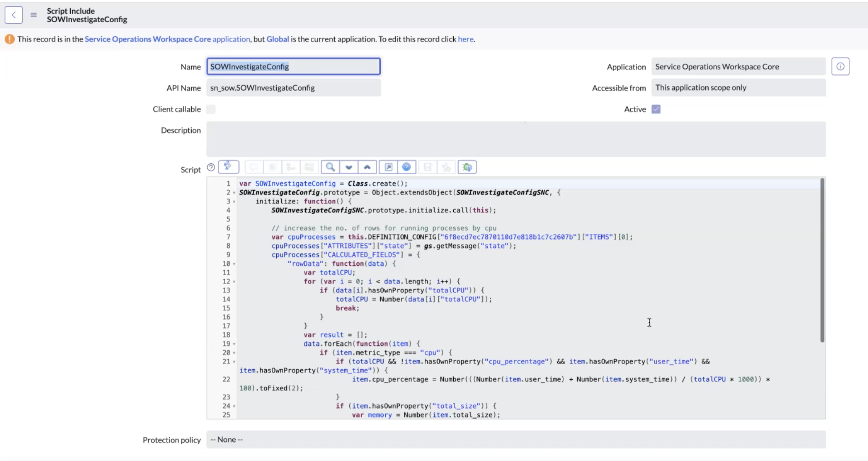Toggle the Active checkbox
Screen dimensions: 868x461
(x=656, y=109)
